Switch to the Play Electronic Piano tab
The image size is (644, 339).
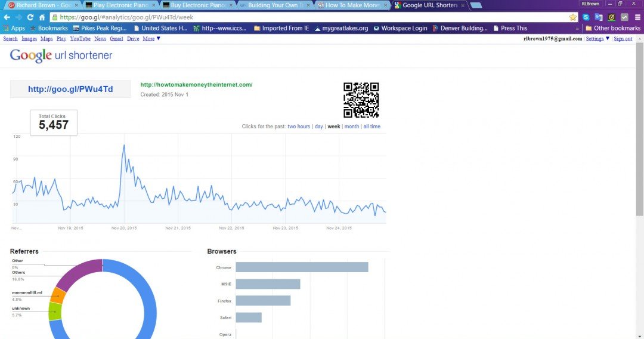click(119, 5)
